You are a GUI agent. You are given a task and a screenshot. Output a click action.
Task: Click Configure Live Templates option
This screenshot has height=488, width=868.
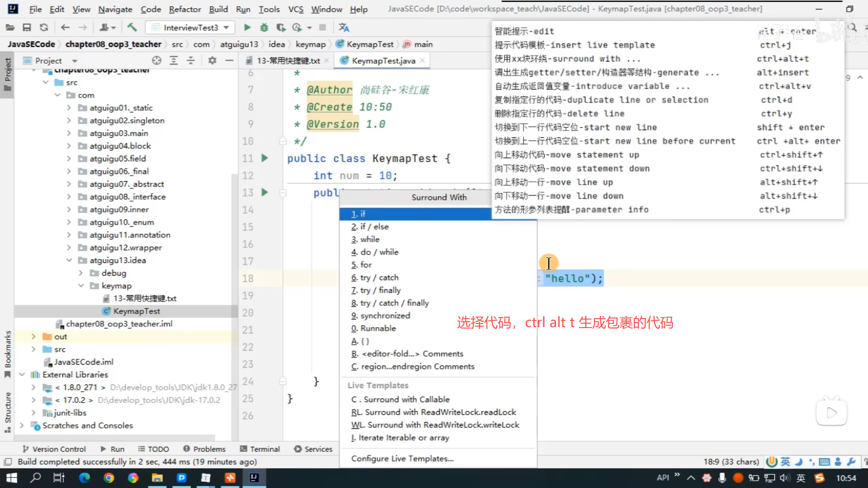click(402, 459)
